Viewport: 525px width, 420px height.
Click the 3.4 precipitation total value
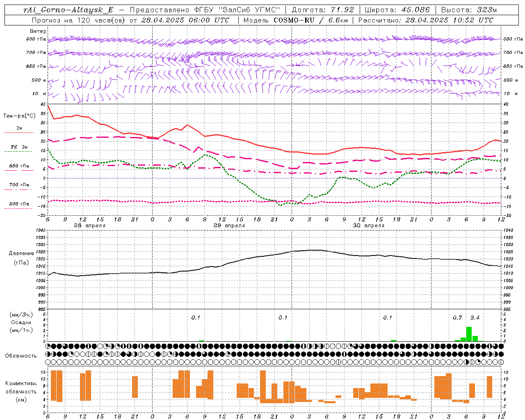[x=475, y=318]
